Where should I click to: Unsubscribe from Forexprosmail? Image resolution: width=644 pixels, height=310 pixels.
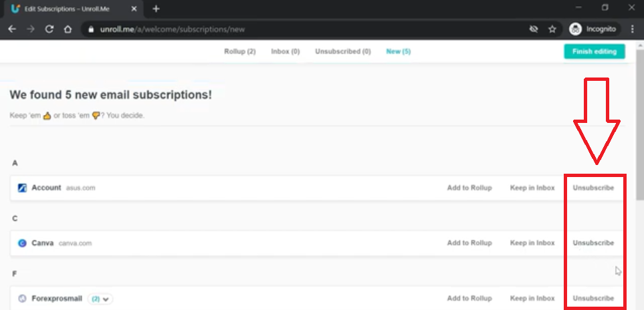593,299
